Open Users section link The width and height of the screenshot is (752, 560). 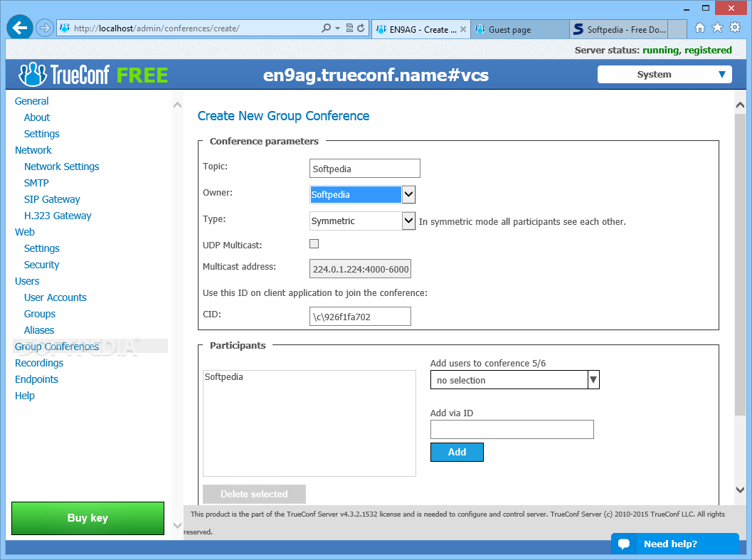click(27, 281)
